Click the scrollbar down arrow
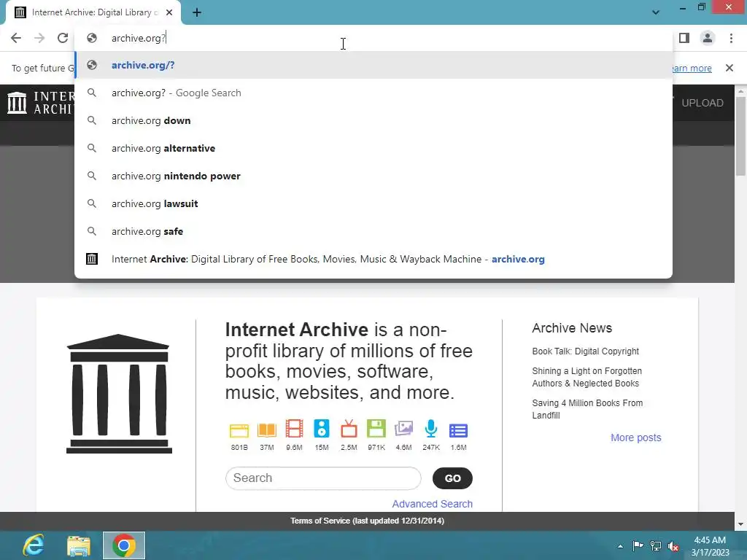747x560 pixels. 741,524
